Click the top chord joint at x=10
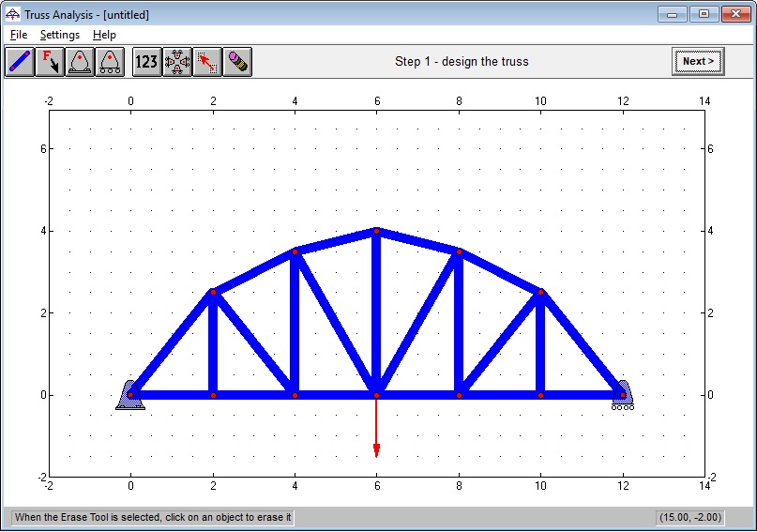Image resolution: width=757 pixels, height=532 pixels. 540,292
